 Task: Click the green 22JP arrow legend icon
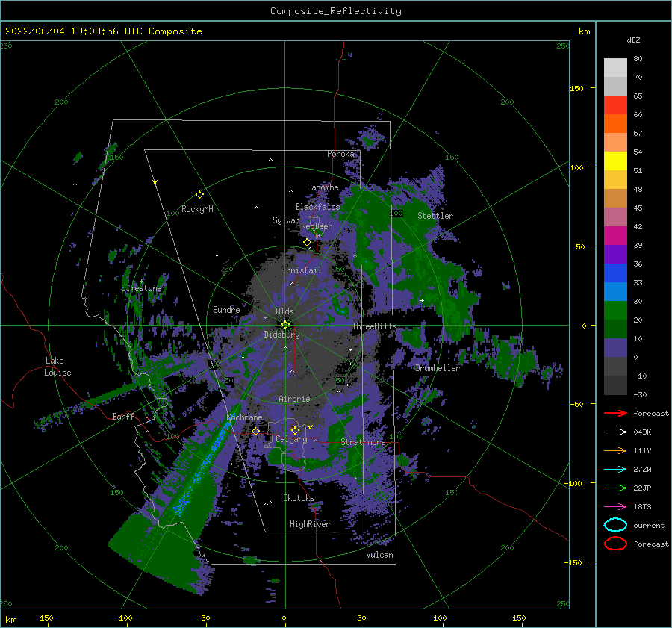pyautogui.click(x=615, y=488)
